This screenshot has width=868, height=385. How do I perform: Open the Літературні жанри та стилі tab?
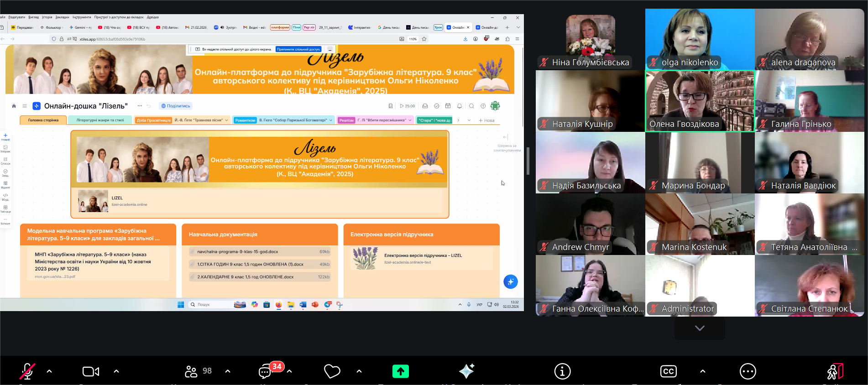click(x=100, y=120)
